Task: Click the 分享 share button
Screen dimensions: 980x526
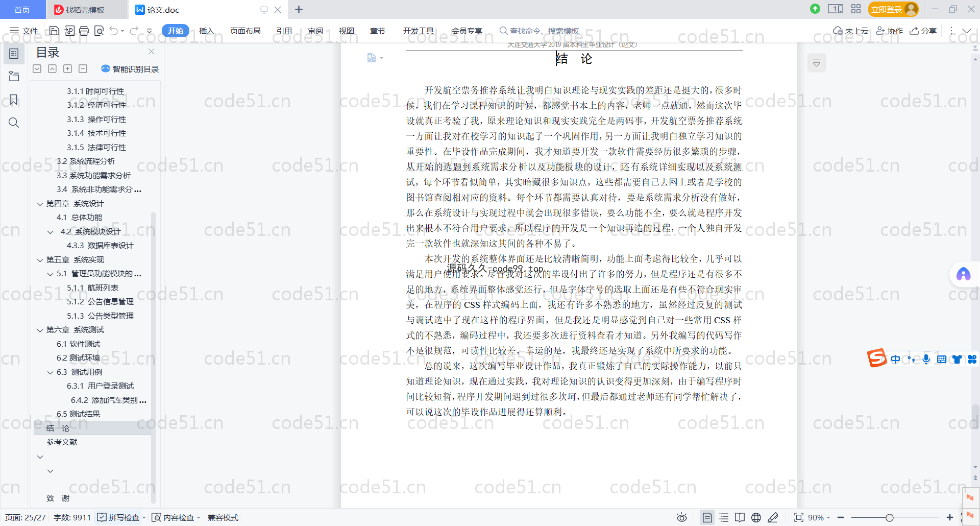Action: [x=923, y=31]
